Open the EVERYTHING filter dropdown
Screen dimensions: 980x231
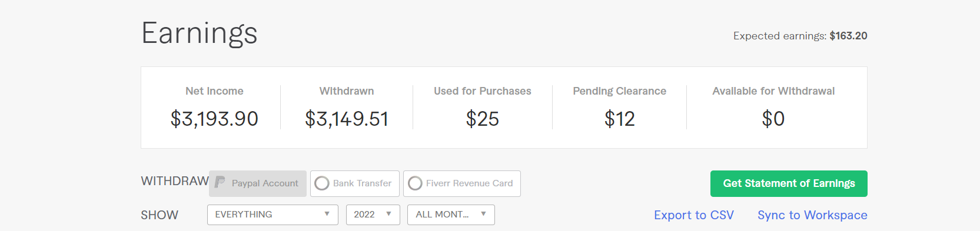coord(273,215)
